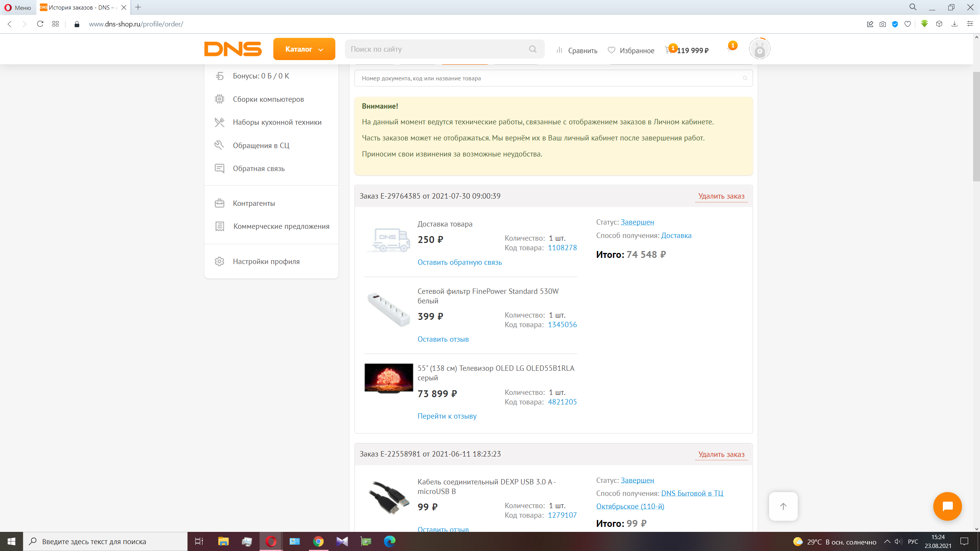
Task: Open the notifications bell icon
Action: 730,49
